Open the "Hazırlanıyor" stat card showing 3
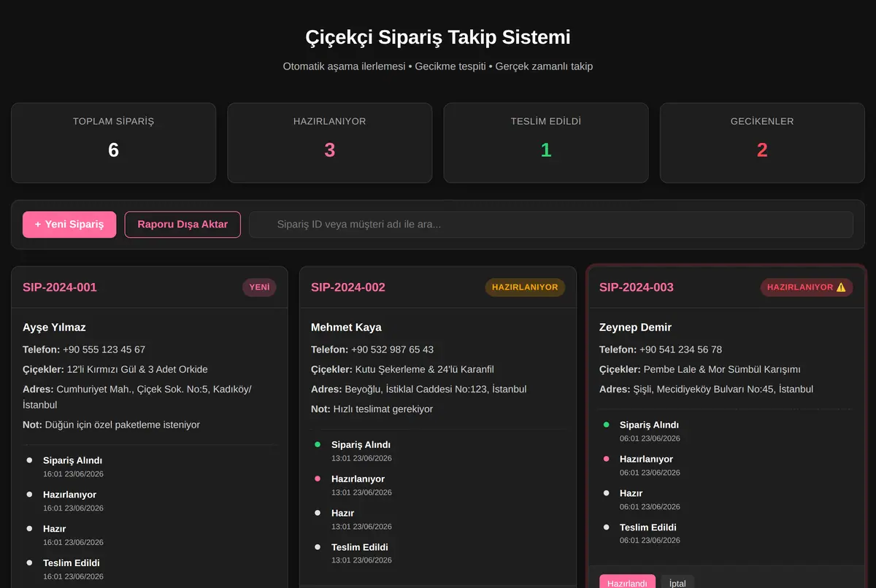The height and width of the screenshot is (588, 876). 330,142
